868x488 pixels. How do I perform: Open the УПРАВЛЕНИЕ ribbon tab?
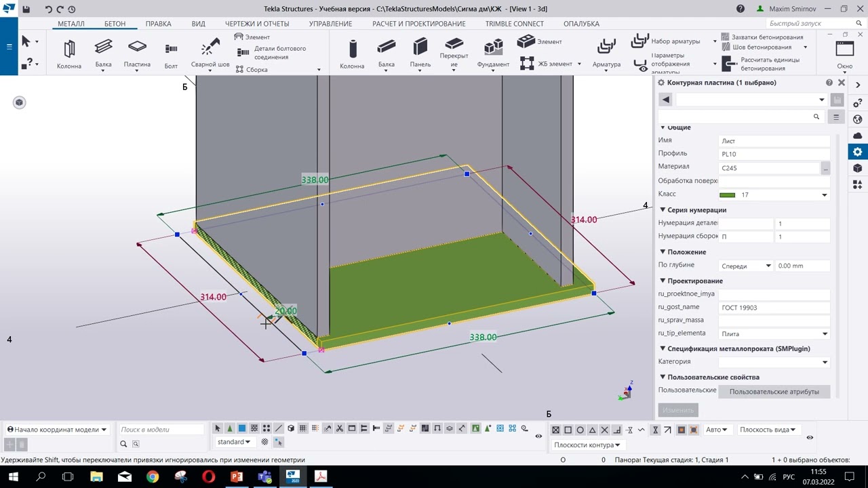point(330,24)
